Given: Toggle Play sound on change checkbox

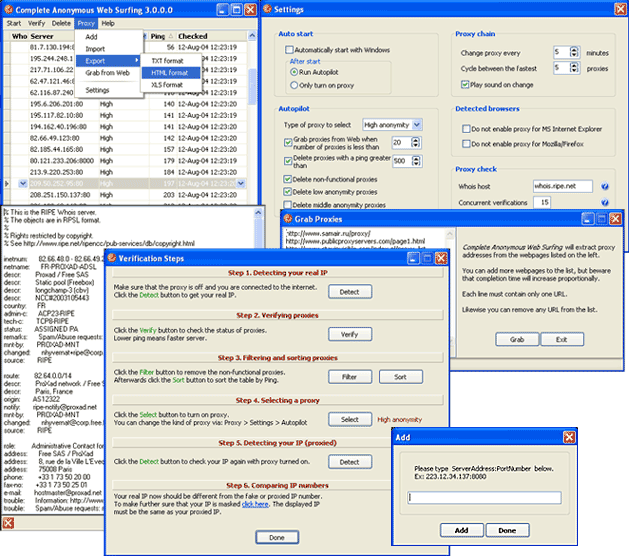Looking at the screenshot, I should coord(465,85).
